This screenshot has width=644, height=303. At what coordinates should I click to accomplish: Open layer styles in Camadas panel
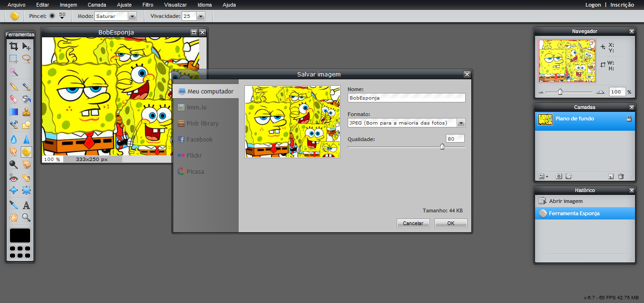click(x=569, y=176)
